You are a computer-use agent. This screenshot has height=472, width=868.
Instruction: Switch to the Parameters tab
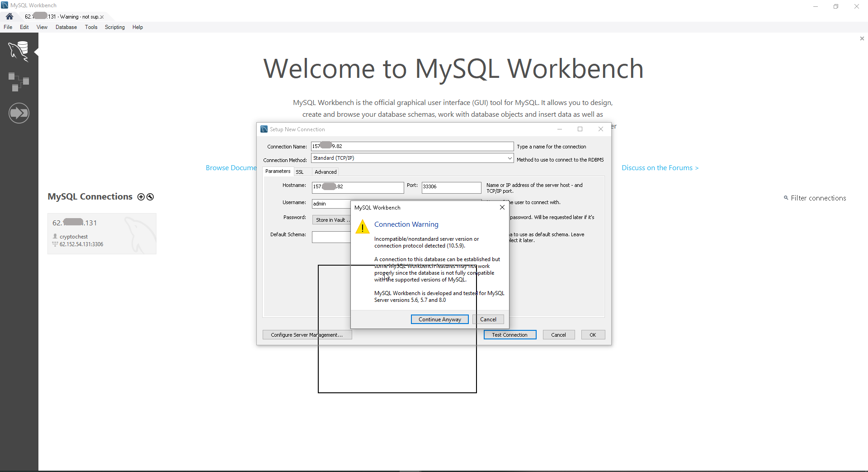point(278,172)
